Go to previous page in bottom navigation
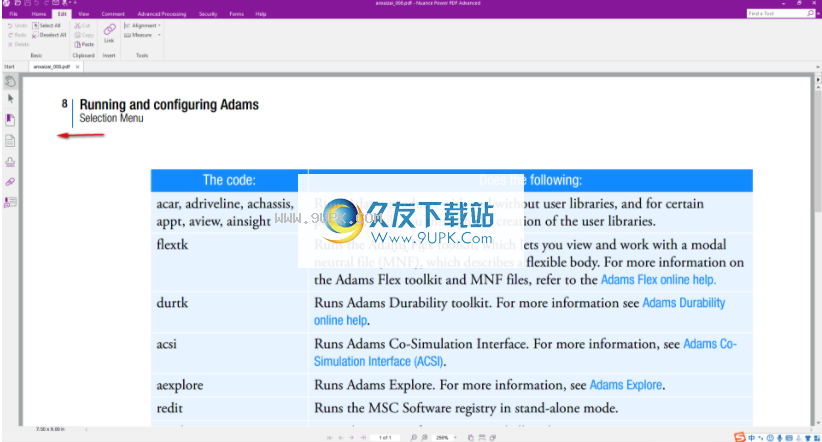This screenshot has width=822, height=442. [341, 437]
